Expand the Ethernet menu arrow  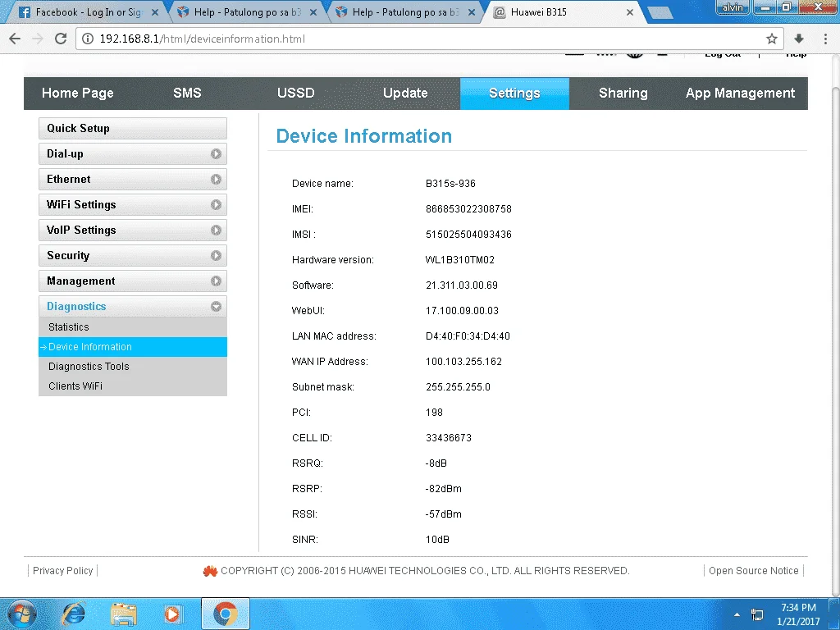pos(216,180)
